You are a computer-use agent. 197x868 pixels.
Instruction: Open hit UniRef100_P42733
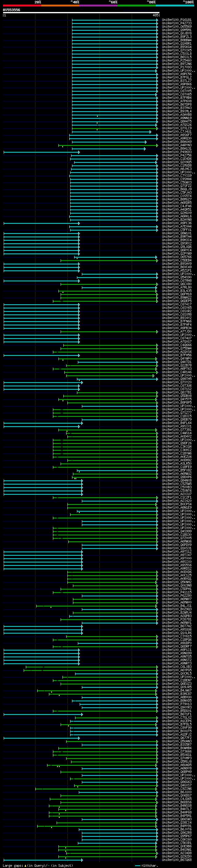pyautogui.click(x=176, y=23)
